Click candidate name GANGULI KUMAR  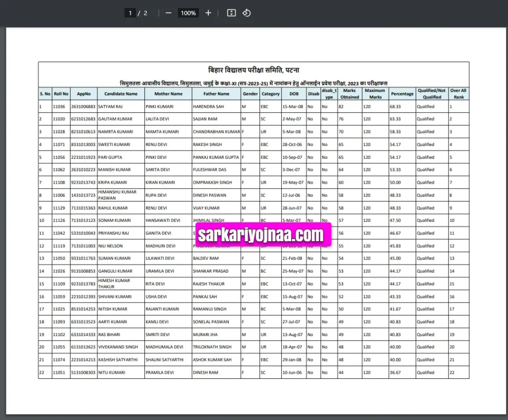[115, 271]
